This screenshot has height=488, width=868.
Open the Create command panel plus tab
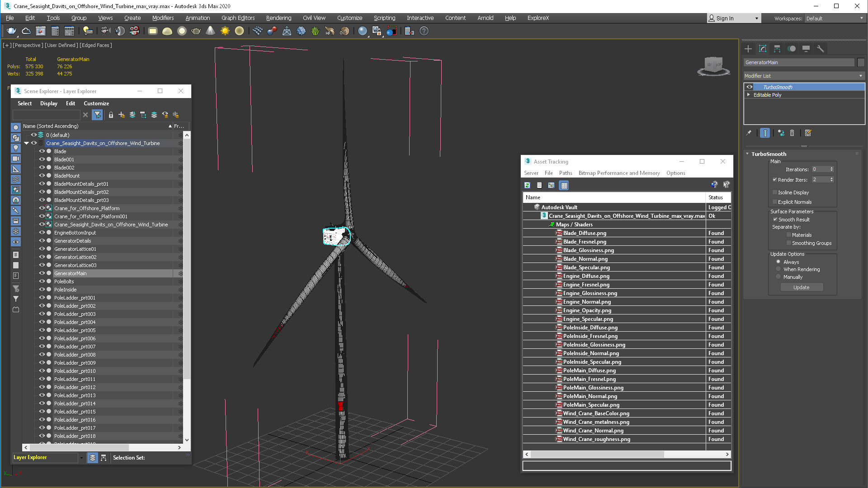click(748, 49)
